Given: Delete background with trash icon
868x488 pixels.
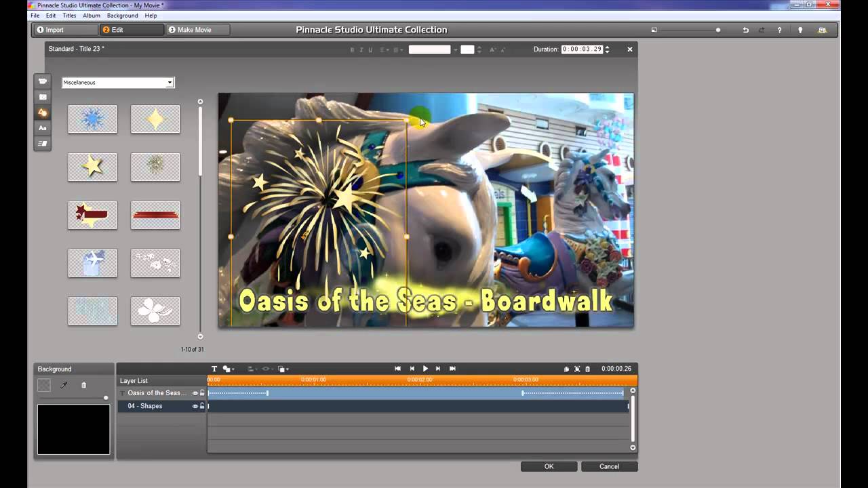Looking at the screenshot, I should (x=84, y=385).
